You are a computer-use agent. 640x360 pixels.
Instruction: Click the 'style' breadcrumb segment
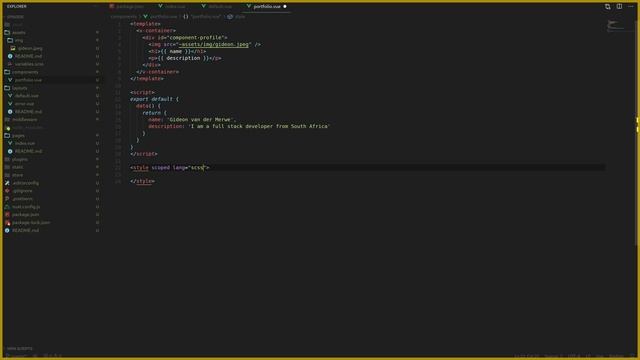click(x=237, y=17)
